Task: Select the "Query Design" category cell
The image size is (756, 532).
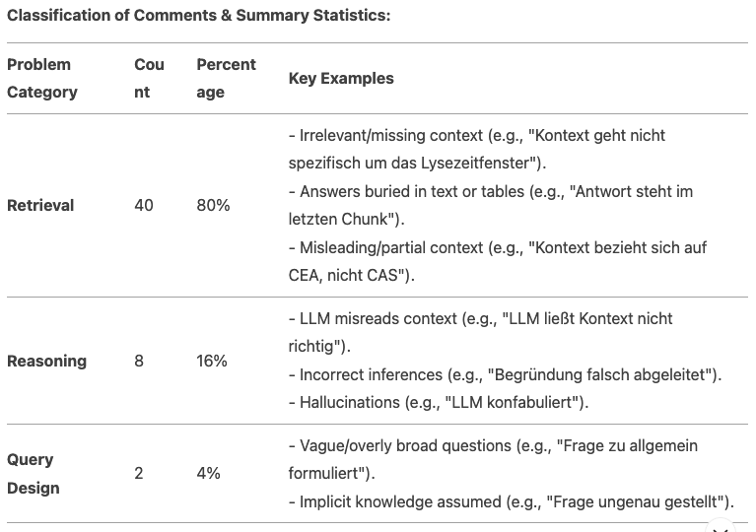Action: pos(33,474)
